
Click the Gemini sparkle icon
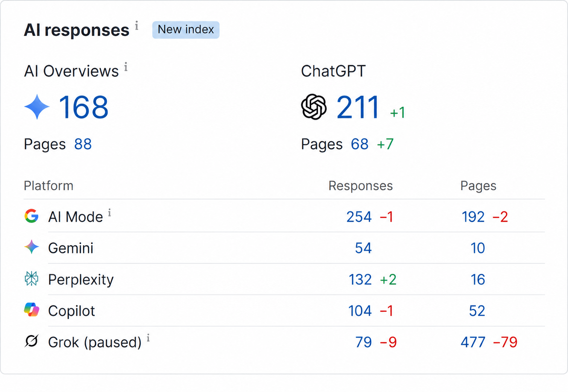point(32,247)
